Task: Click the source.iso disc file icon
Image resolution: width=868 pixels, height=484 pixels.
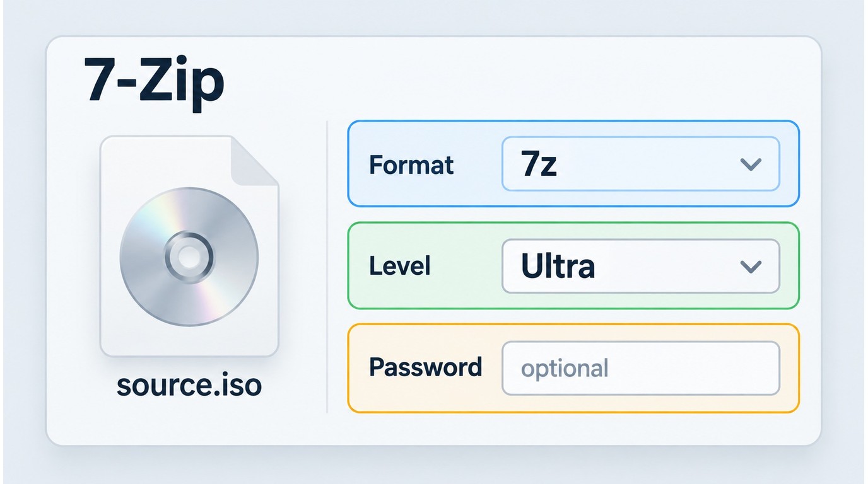Action: [x=189, y=246]
